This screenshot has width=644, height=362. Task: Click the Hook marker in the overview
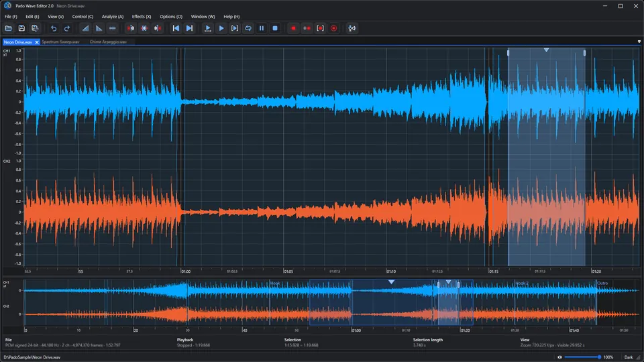click(x=275, y=283)
